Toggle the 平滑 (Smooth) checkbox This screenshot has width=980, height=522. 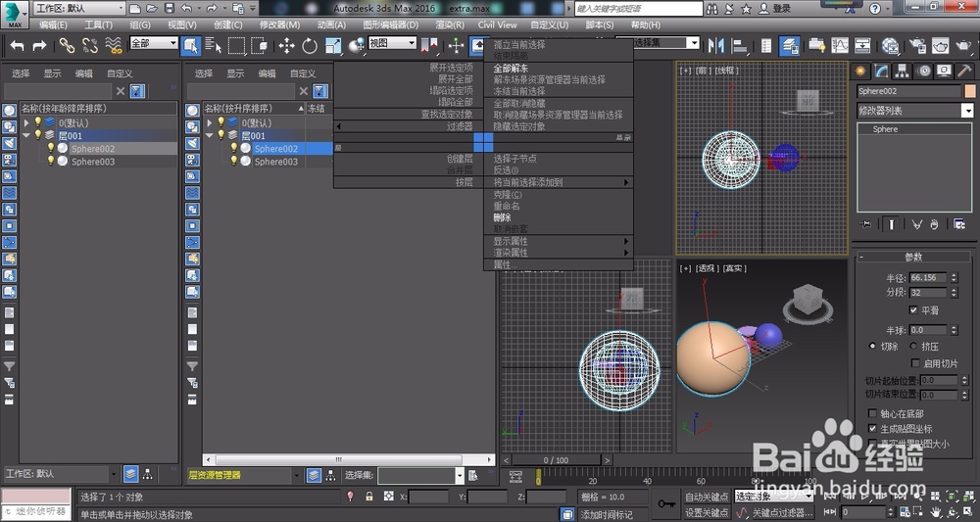[x=913, y=310]
